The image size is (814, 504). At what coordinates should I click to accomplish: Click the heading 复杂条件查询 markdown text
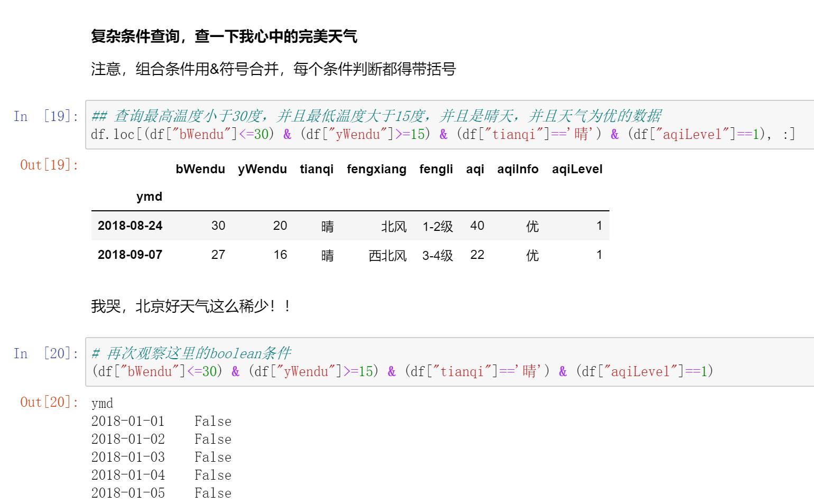click(224, 36)
